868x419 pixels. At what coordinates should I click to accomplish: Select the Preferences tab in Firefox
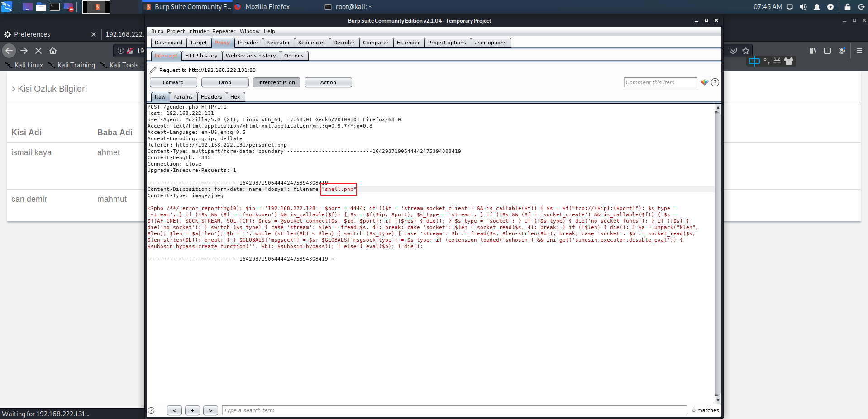coord(50,34)
